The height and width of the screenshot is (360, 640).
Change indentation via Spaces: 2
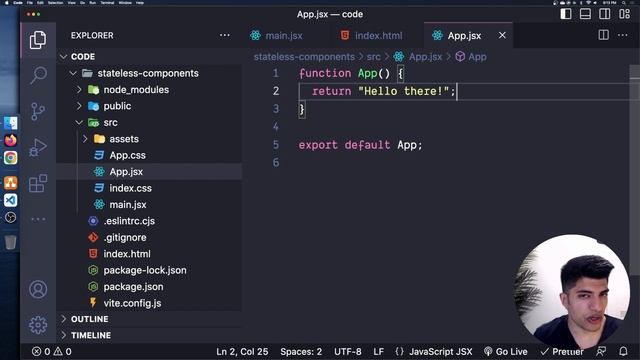301,351
